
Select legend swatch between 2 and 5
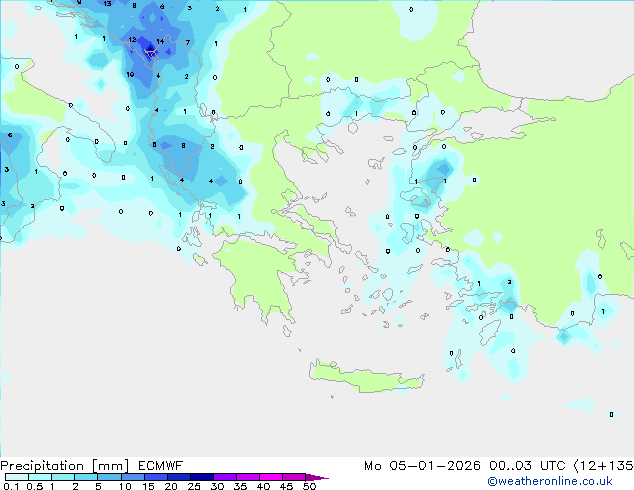(x=86, y=477)
